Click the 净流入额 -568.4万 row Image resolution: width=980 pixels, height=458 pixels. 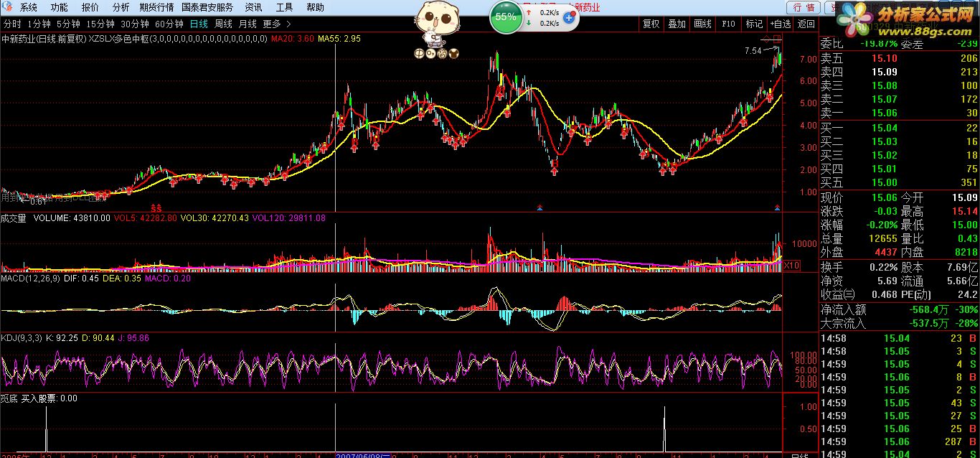[x=900, y=310]
